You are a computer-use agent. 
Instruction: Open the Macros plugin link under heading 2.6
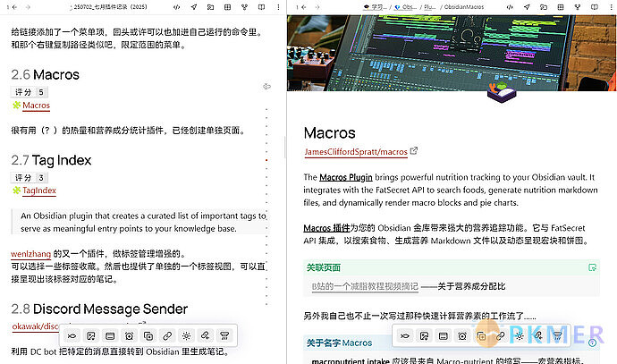pyautogui.click(x=36, y=106)
